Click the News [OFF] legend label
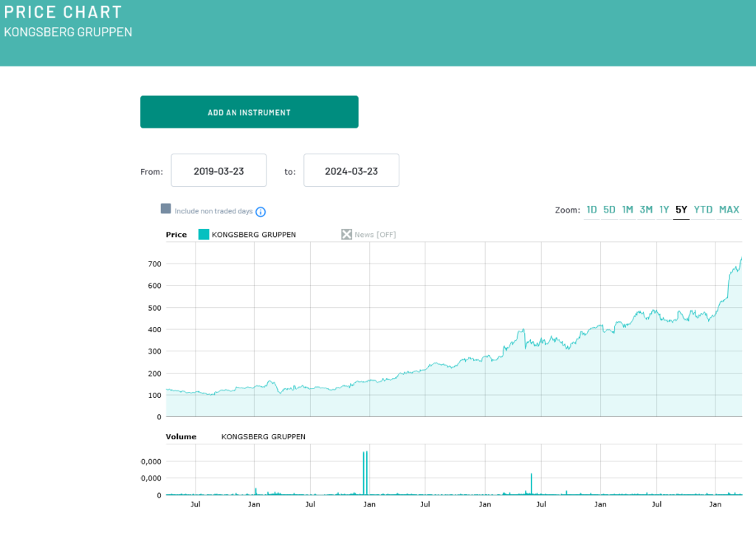The width and height of the screenshot is (756, 533). (375, 235)
